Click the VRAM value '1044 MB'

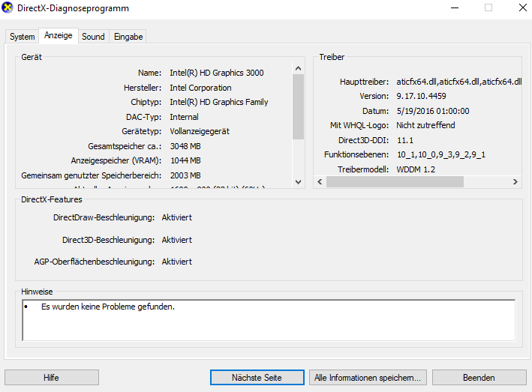185,160
